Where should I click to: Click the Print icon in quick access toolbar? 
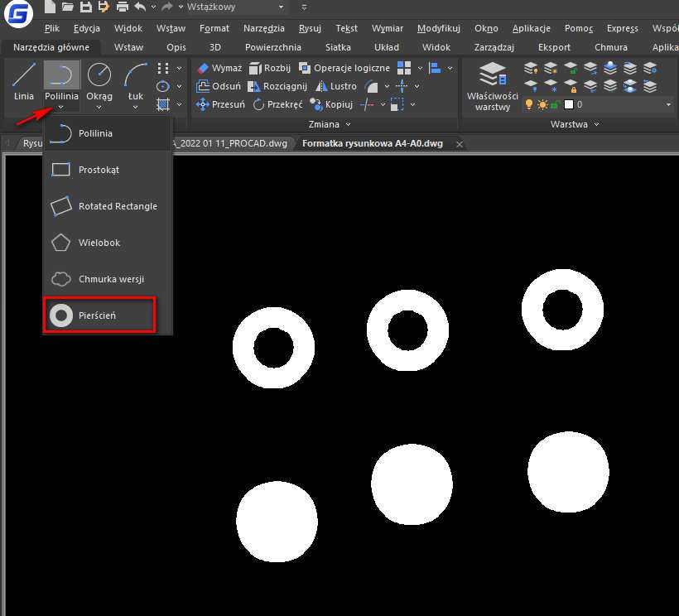coord(122,7)
